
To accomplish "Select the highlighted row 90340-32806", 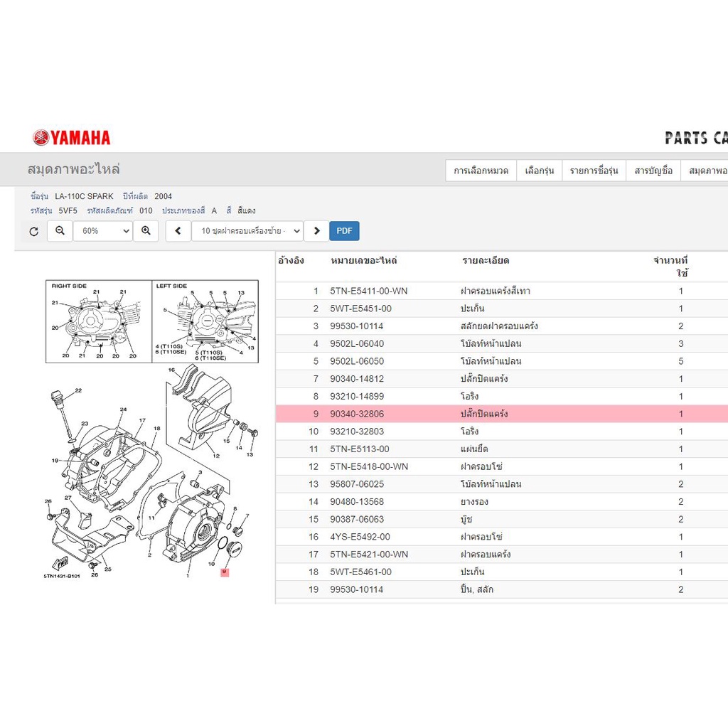I will [501, 414].
